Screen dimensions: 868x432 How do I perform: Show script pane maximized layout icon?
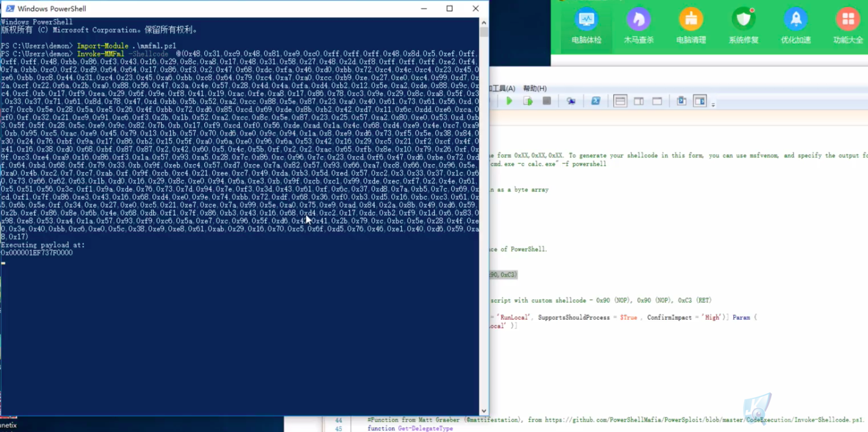(x=657, y=101)
